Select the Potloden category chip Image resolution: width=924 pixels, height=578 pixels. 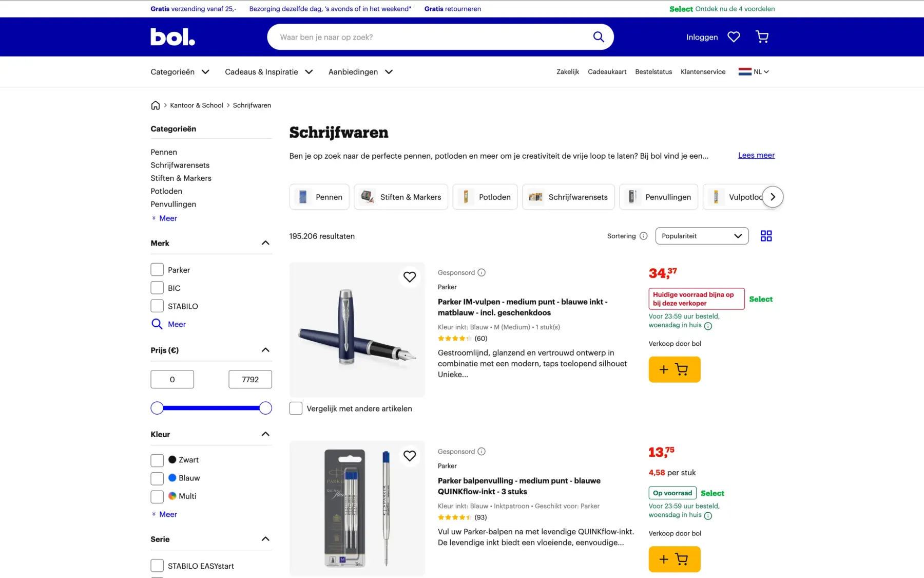point(485,197)
